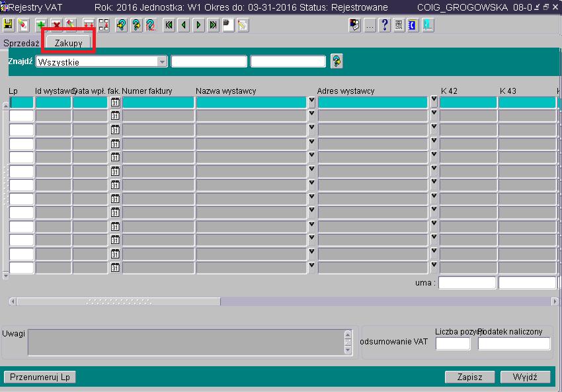Click the Adres wystawcy column header
This screenshot has height=392, width=562.
pos(346,91)
